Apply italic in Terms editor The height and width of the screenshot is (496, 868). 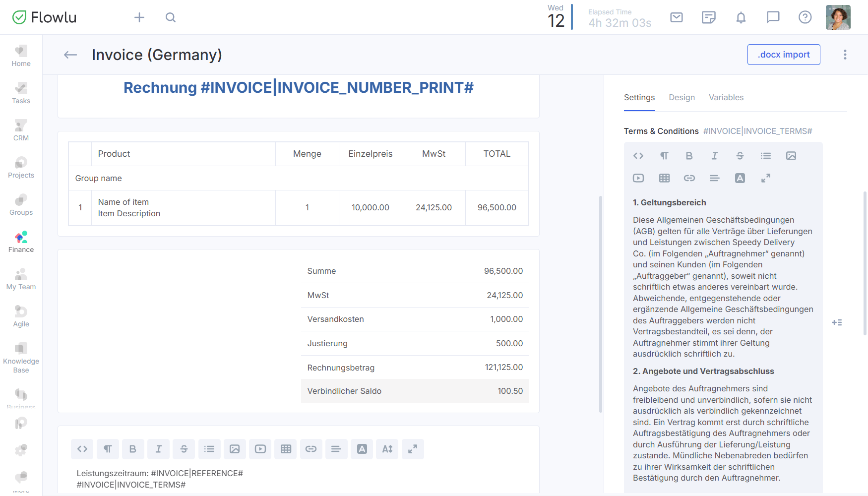click(x=714, y=156)
